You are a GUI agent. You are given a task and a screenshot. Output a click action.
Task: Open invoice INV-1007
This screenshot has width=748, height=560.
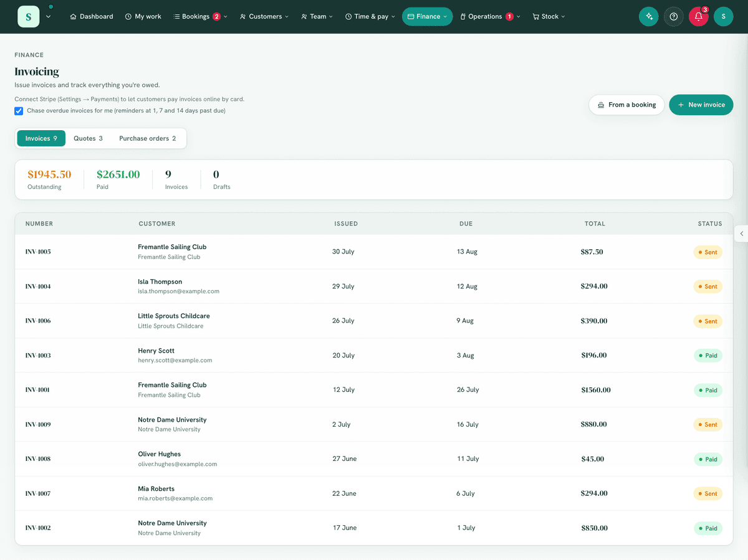38,494
